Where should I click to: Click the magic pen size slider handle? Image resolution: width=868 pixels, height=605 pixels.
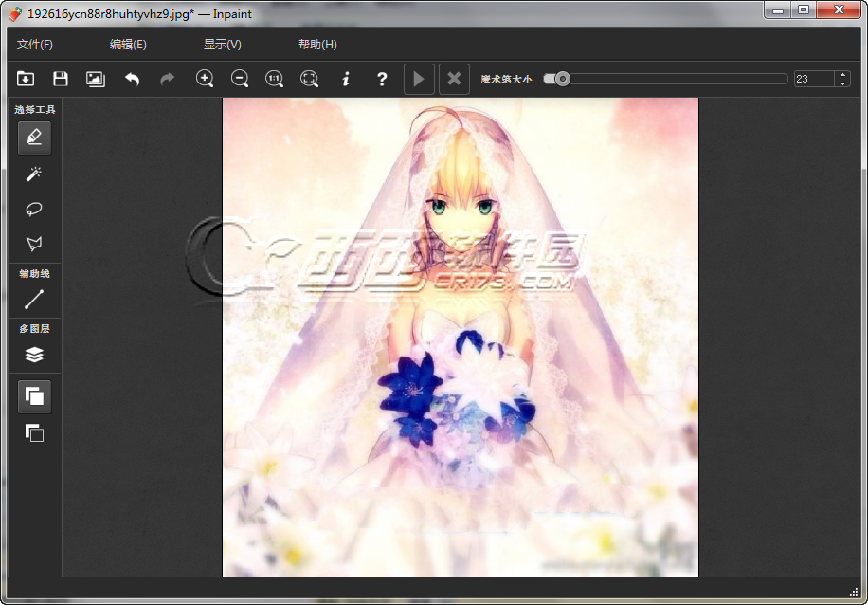pyautogui.click(x=563, y=79)
